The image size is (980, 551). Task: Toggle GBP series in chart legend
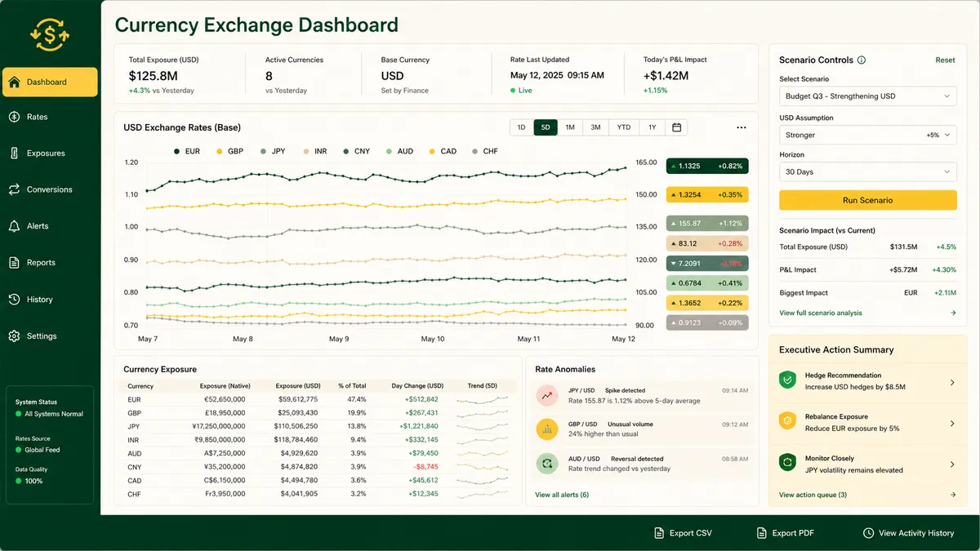[x=230, y=151]
